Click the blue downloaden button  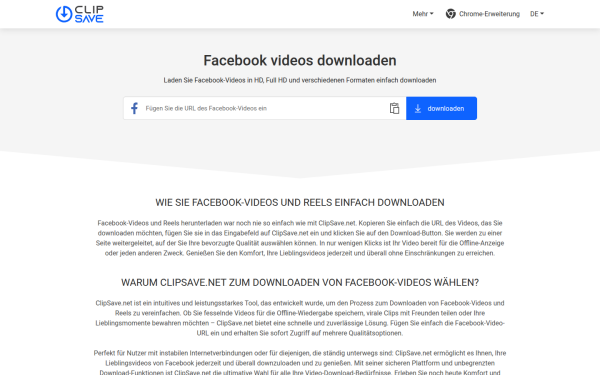click(x=441, y=108)
